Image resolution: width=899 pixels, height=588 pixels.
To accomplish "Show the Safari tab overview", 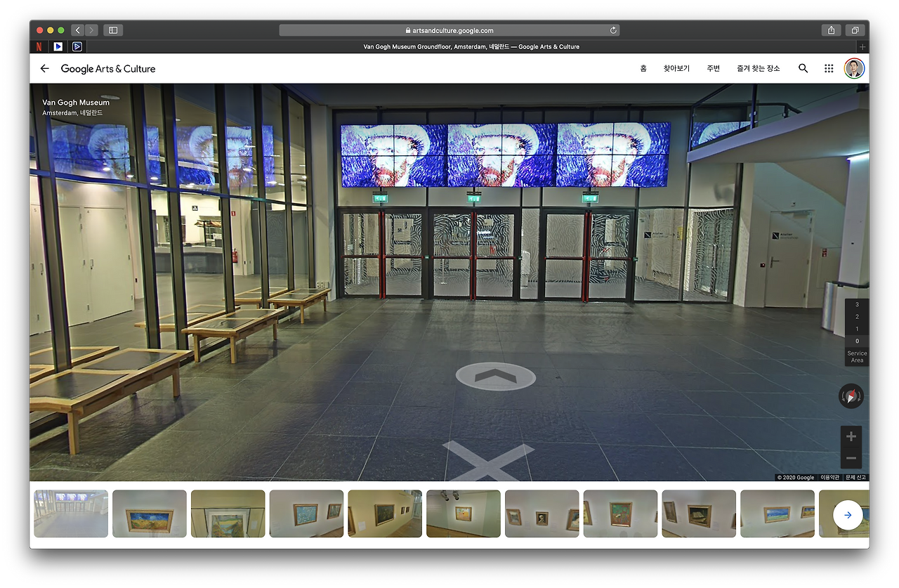I will (x=855, y=30).
